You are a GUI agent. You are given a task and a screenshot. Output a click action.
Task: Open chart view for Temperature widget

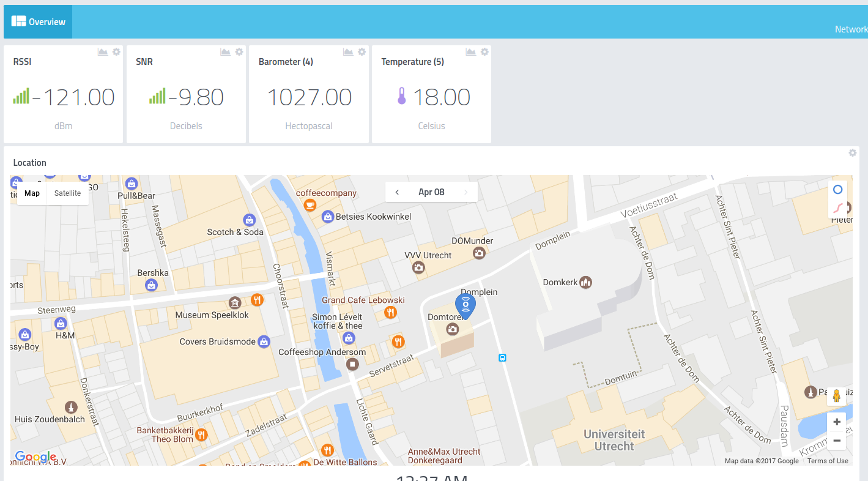tap(470, 52)
